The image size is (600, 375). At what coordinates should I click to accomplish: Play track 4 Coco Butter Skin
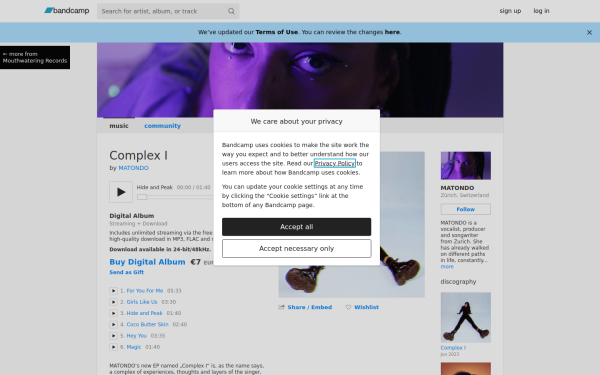click(x=113, y=324)
